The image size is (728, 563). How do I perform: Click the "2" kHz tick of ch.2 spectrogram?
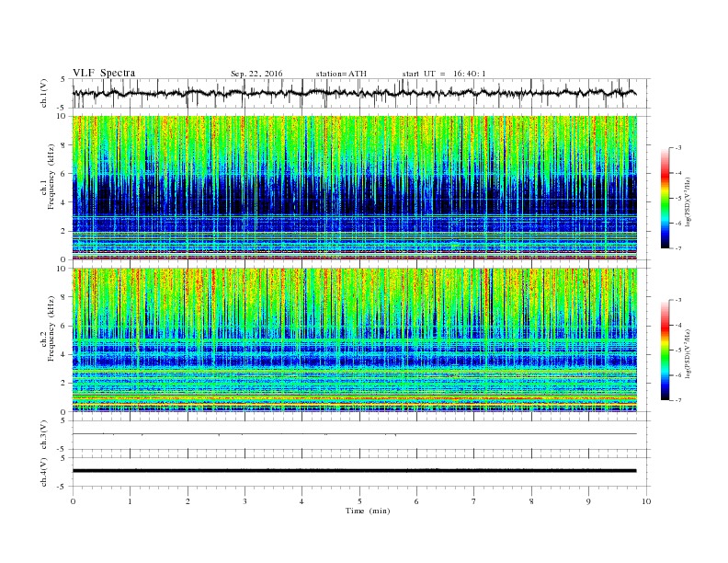(64, 384)
